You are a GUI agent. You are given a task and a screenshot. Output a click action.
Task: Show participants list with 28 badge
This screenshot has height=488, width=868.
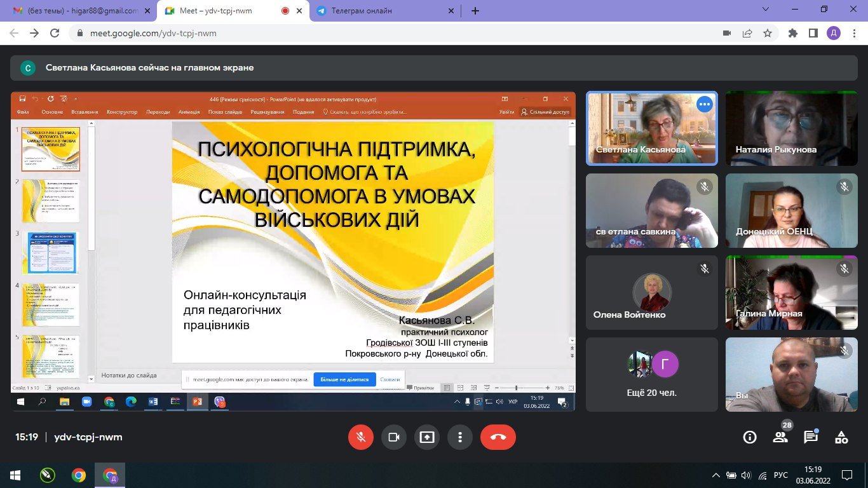coord(780,437)
